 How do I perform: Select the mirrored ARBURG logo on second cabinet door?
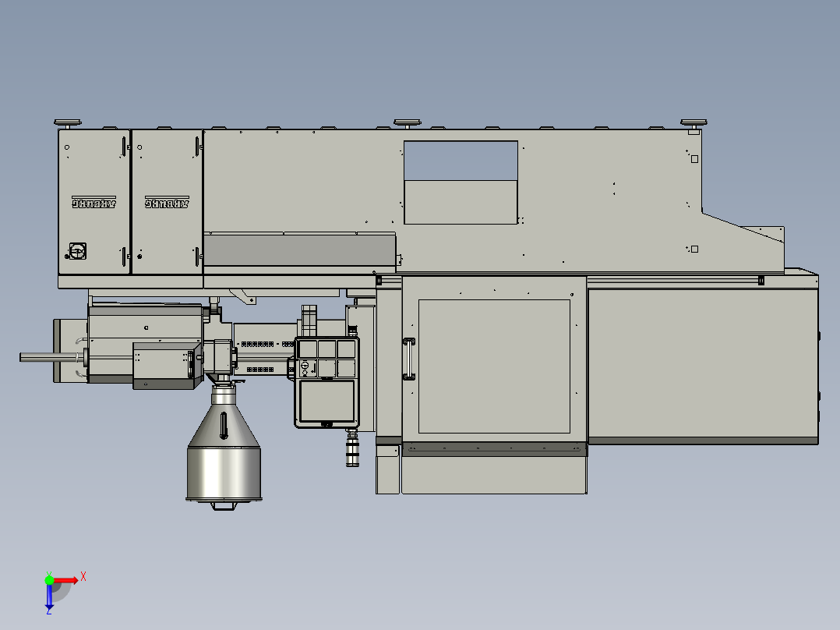pos(167,202)
